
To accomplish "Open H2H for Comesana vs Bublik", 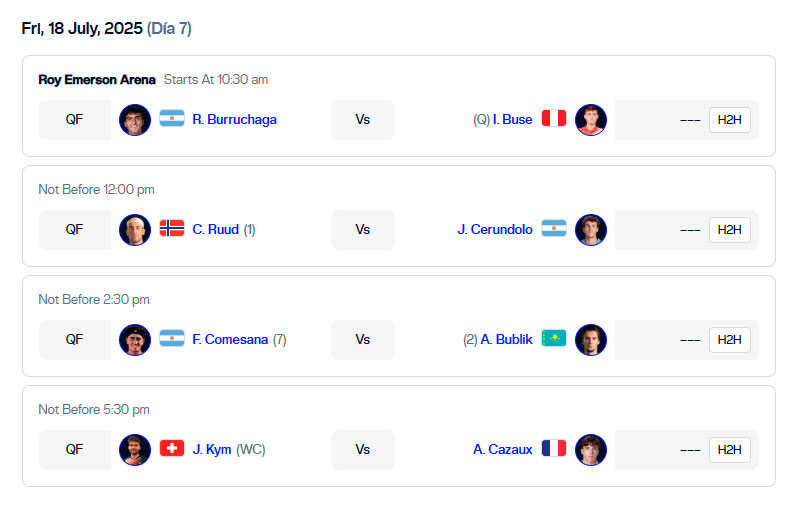I will pyautogui.click(x=729, y=340).
